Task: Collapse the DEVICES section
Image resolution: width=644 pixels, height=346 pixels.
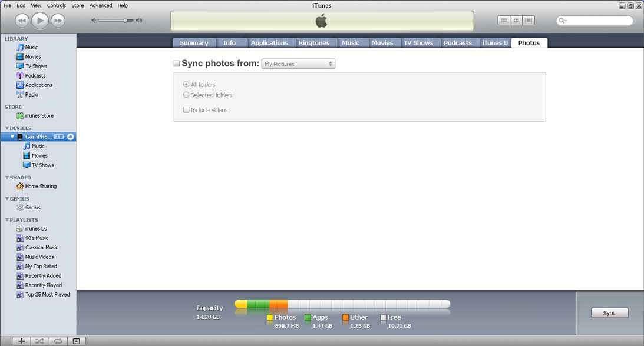Action: pos(6,128)
